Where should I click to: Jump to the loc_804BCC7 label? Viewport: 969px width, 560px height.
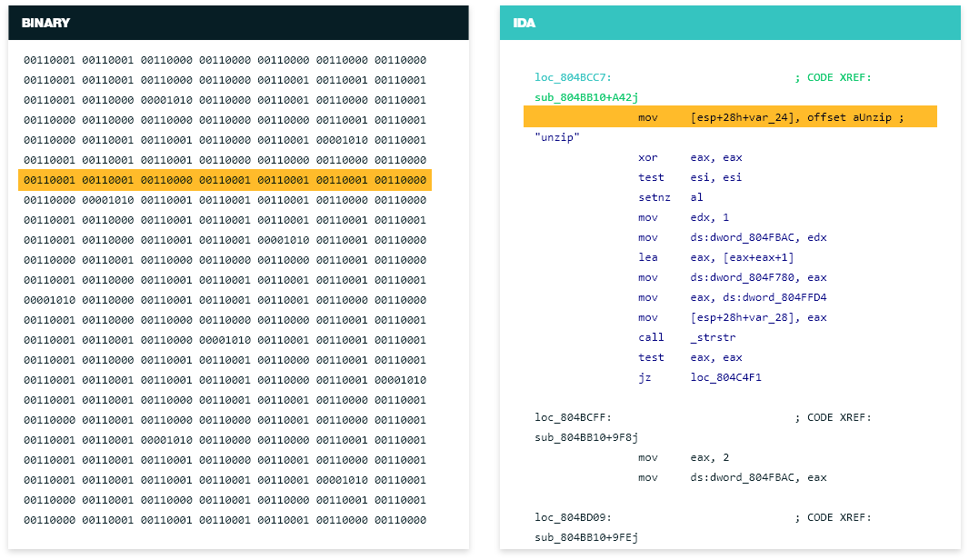[573, 77]
